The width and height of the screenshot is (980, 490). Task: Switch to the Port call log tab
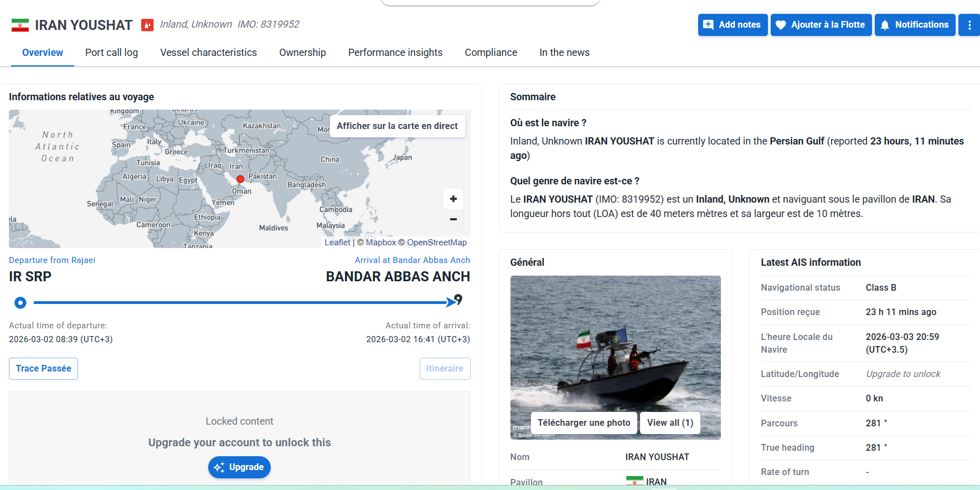pyautogui.click(x=111, y=53)
